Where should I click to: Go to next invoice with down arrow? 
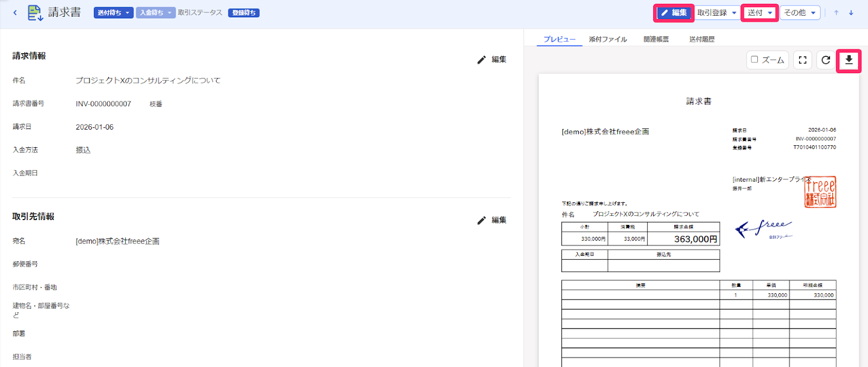[851, 12]
